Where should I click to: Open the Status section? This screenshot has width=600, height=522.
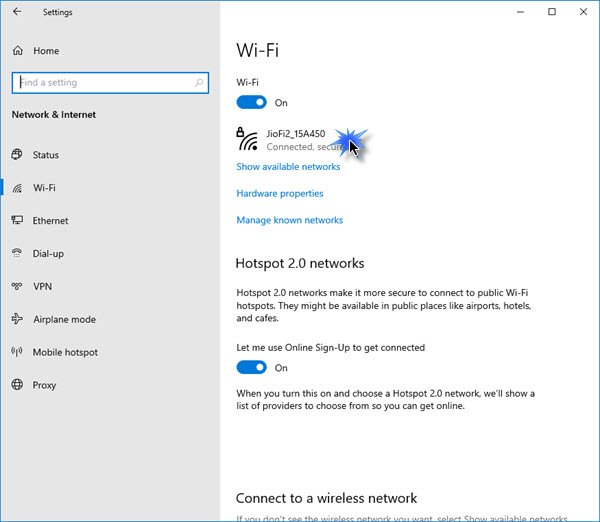coord(46,155)
